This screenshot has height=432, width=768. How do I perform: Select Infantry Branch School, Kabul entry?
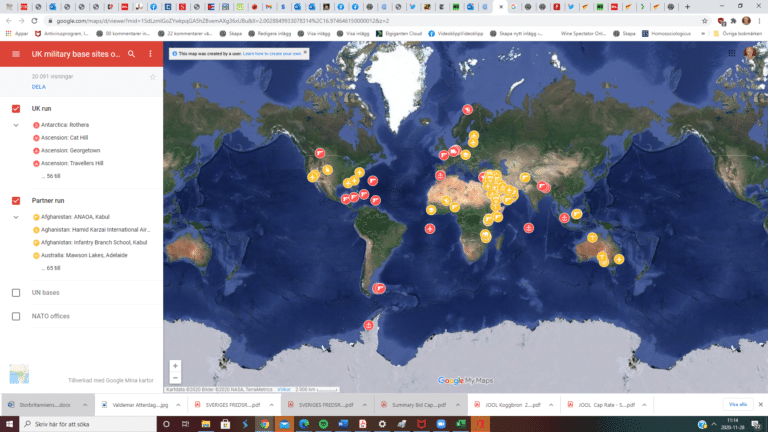pyautogui.click(x=90, y=242)
